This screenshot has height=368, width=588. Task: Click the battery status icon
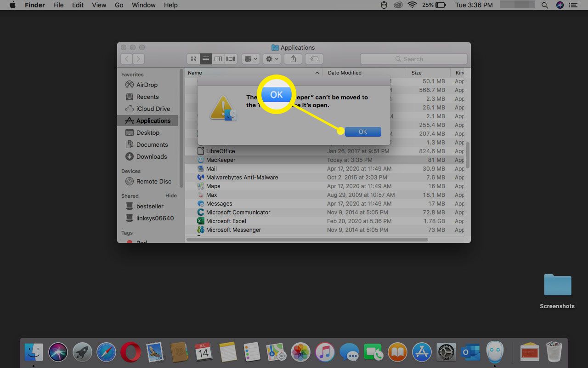[x=441, y=5]
